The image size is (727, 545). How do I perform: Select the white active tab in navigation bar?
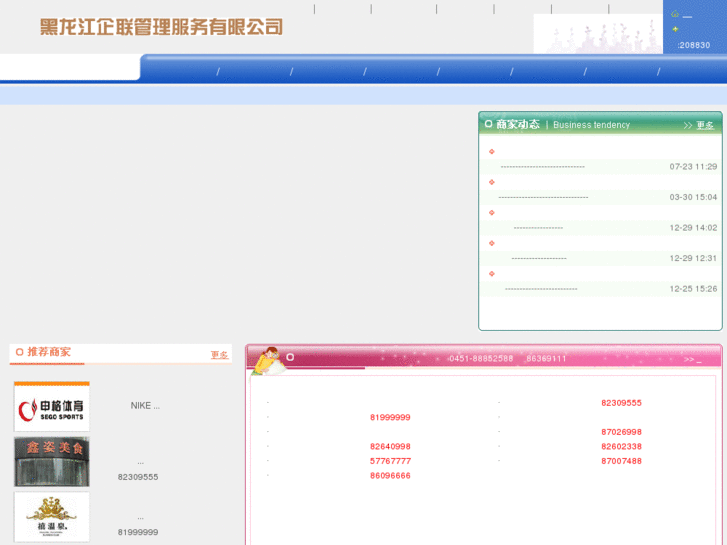pos(70,68)
